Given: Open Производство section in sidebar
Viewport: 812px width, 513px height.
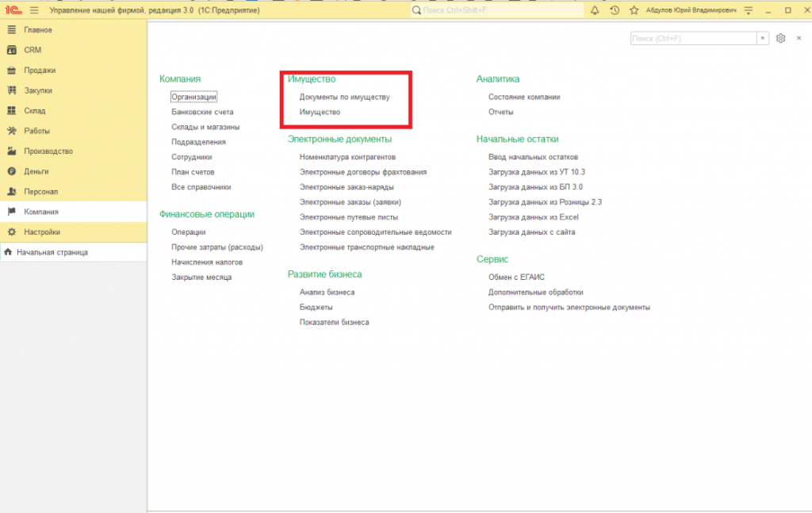Looking at the screenshot, I should [x=73, y=151].
